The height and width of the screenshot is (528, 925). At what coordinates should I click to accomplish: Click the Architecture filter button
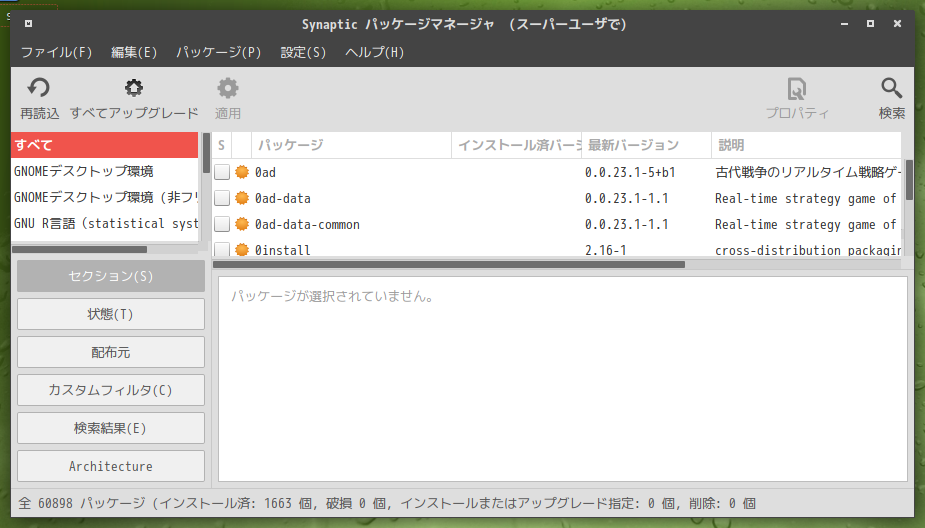coord(111,466)
